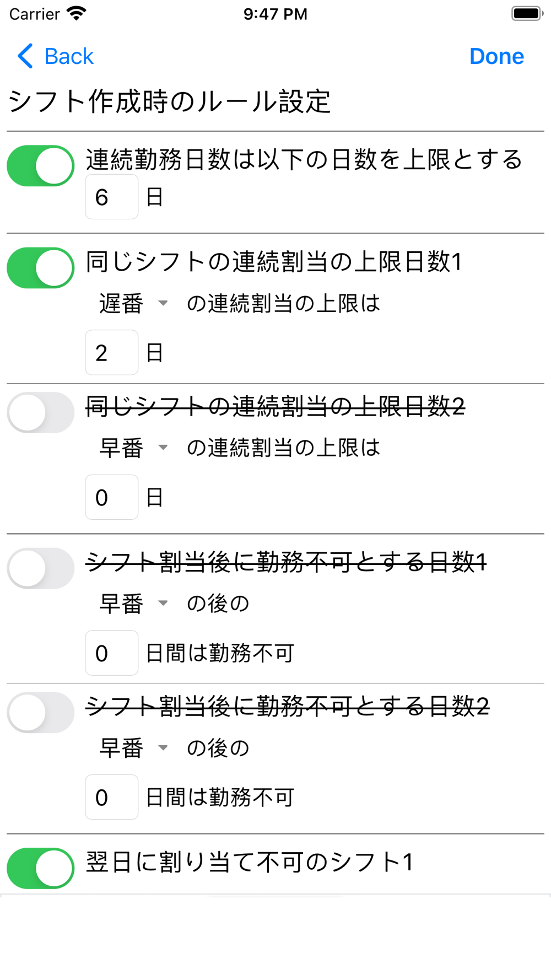The width and height of the screenshot is (551, 980).
Task: Edit 日間は勤務不可 field under 日数2
Action: click(x=112, y=797)
